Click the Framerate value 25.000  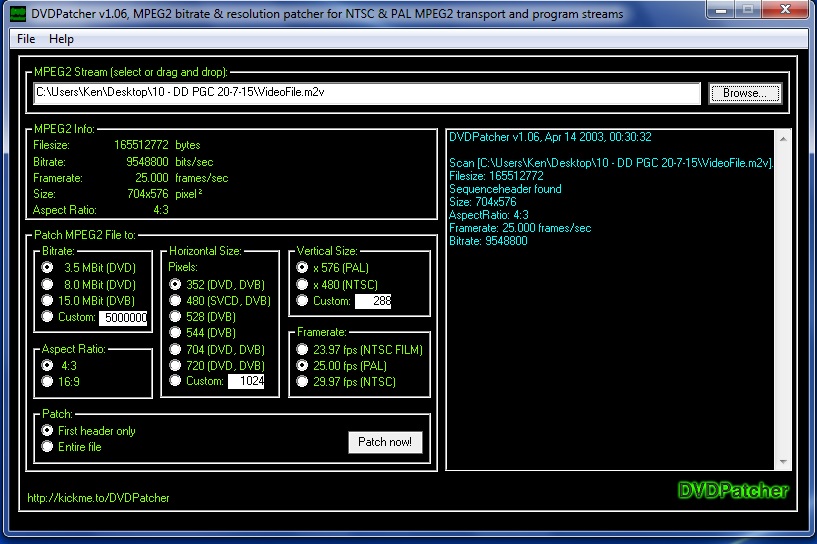click(152, 178)
